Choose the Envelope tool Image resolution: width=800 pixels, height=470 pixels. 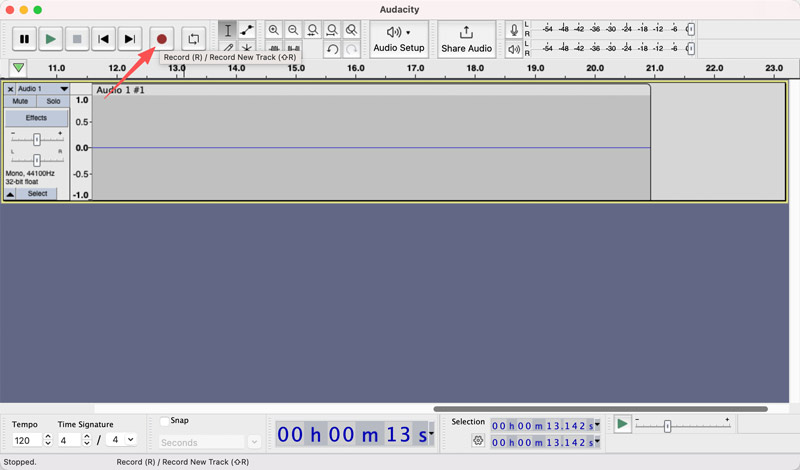[247, 30]
